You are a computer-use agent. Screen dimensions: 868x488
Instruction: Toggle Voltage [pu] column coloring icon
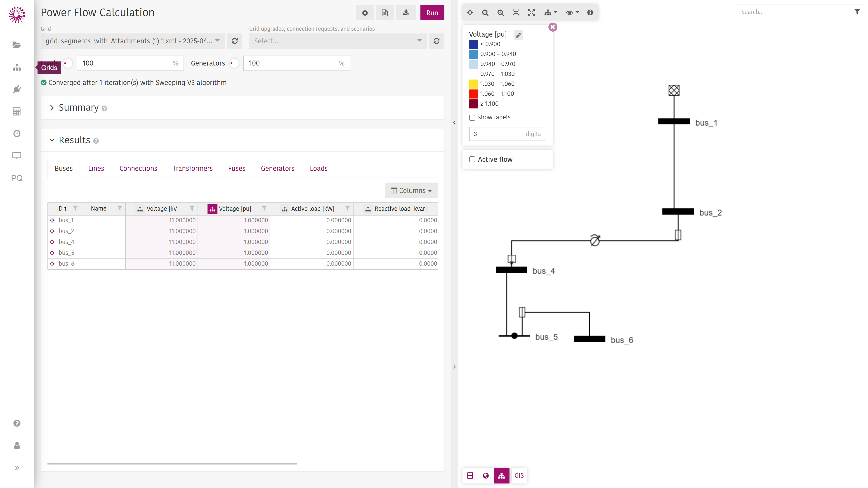tap(212, 209)
